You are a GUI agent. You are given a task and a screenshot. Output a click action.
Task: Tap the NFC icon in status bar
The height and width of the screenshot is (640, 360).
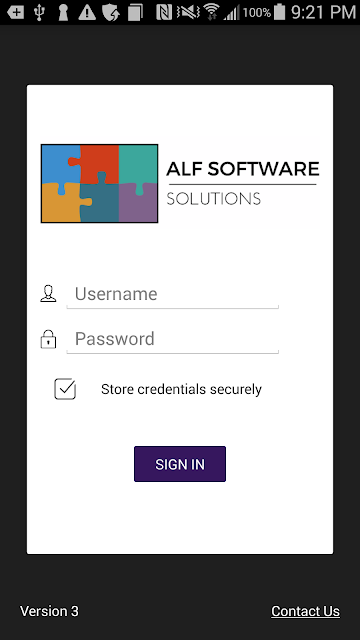coord(164,12)
